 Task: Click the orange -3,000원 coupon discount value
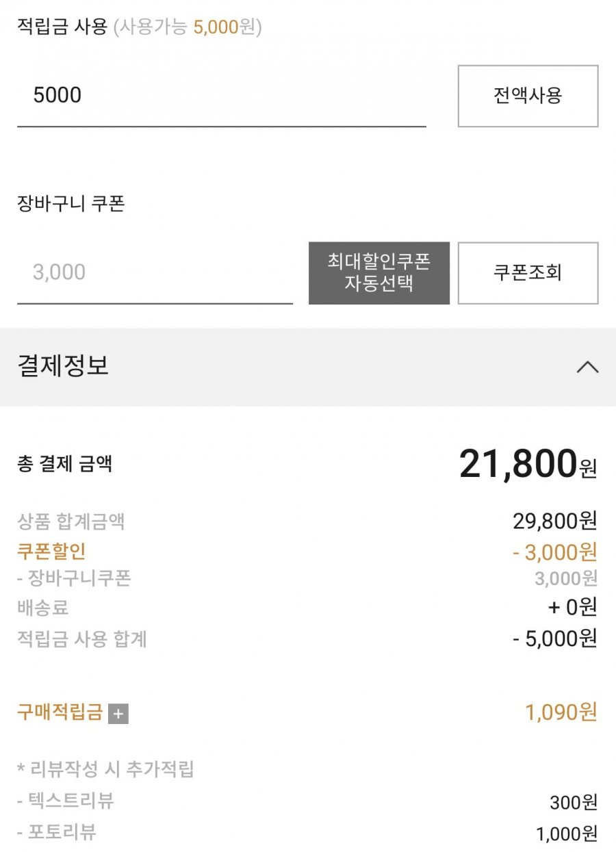click(x=554, y=552)
